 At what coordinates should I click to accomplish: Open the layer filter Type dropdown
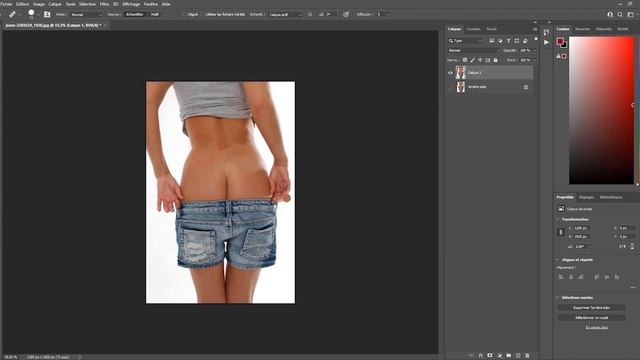[x=465, y=41]
